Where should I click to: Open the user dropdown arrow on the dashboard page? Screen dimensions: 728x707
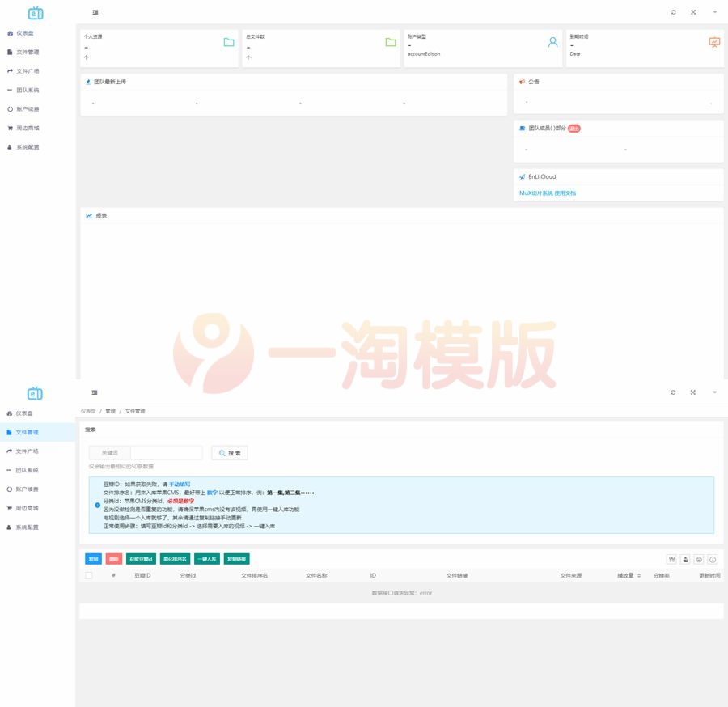click(x=715, y=12)
